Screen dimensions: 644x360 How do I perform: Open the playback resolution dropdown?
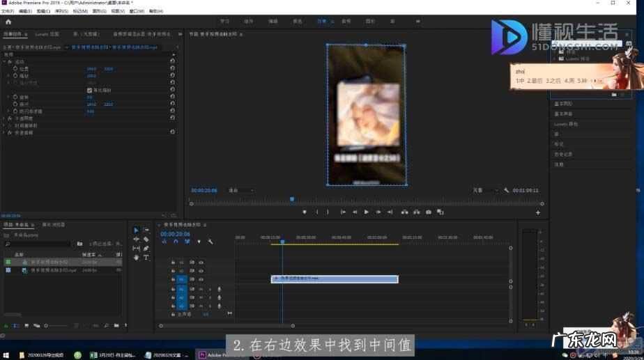coord(482,190)
